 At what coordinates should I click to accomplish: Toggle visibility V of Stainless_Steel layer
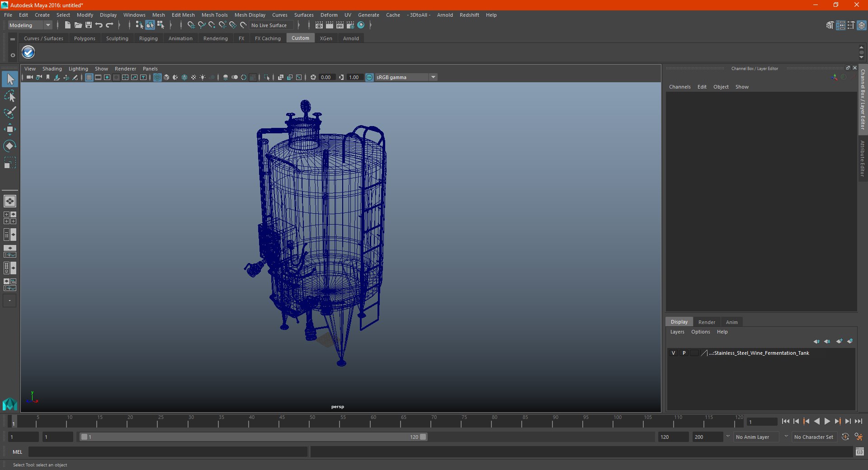673,353
